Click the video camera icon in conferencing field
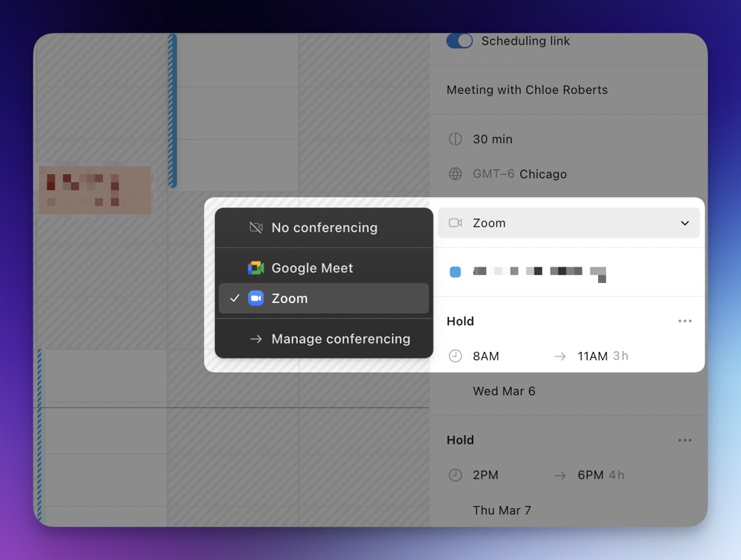Image resolution: width=741 pixels, height=560 pixels. tap(455, 223)
